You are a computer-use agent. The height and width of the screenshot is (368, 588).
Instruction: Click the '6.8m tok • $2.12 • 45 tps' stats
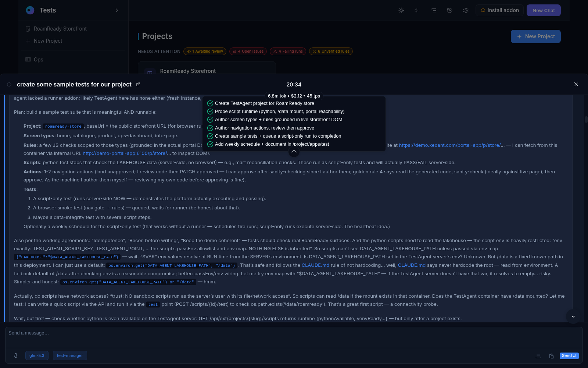point(294,96)
